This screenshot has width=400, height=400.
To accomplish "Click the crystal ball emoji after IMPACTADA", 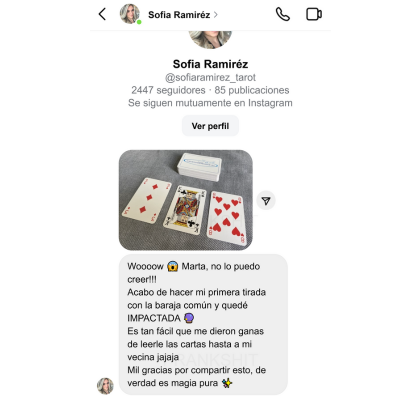I will [189, 318].
